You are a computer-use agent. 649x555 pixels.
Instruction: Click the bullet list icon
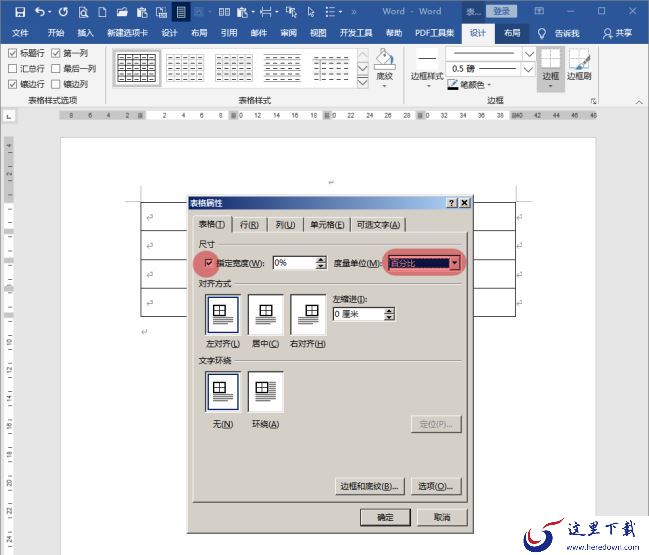330,12
